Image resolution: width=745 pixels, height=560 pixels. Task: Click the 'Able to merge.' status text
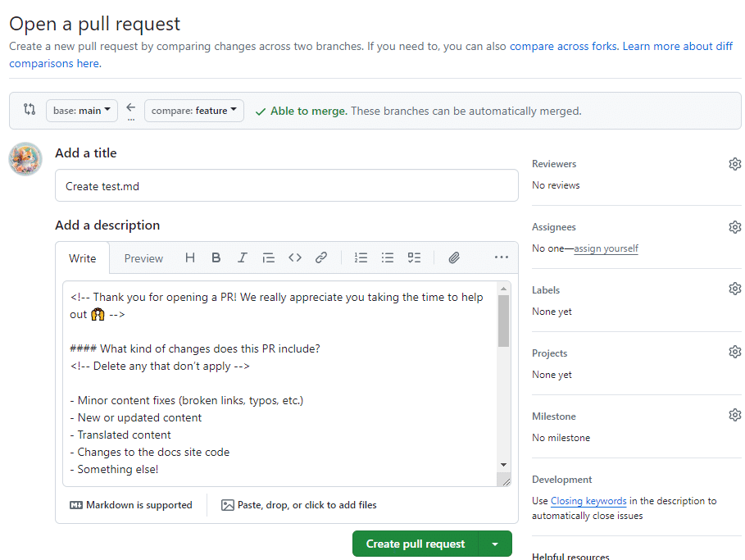point(309,111)
